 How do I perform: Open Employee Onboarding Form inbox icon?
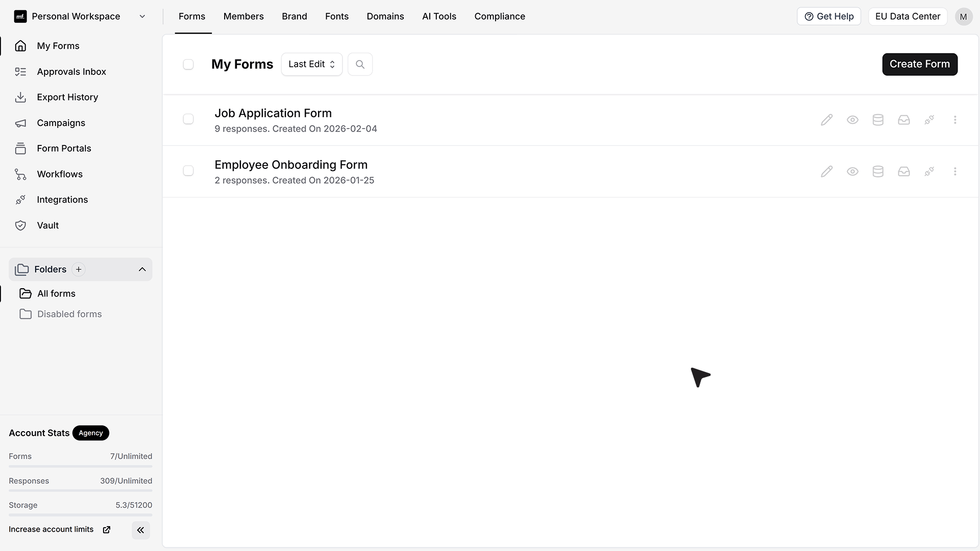[x=904, y=171]
